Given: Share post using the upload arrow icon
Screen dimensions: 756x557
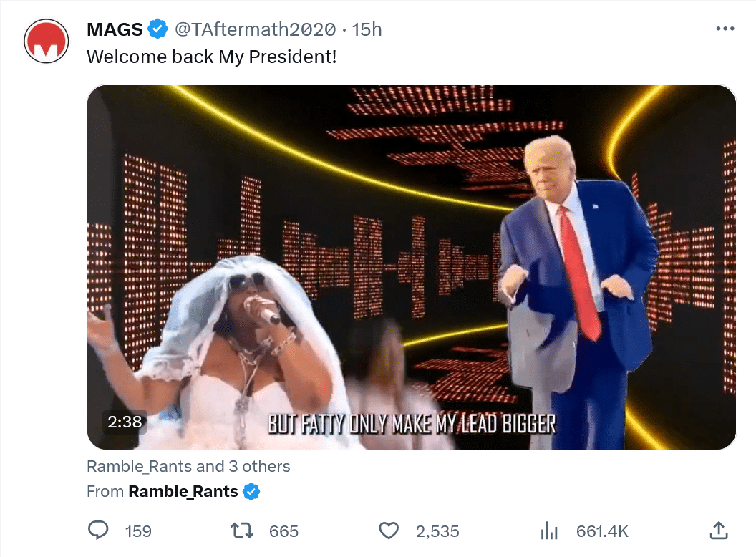Looking at the screenshot, I should [718, 530].
